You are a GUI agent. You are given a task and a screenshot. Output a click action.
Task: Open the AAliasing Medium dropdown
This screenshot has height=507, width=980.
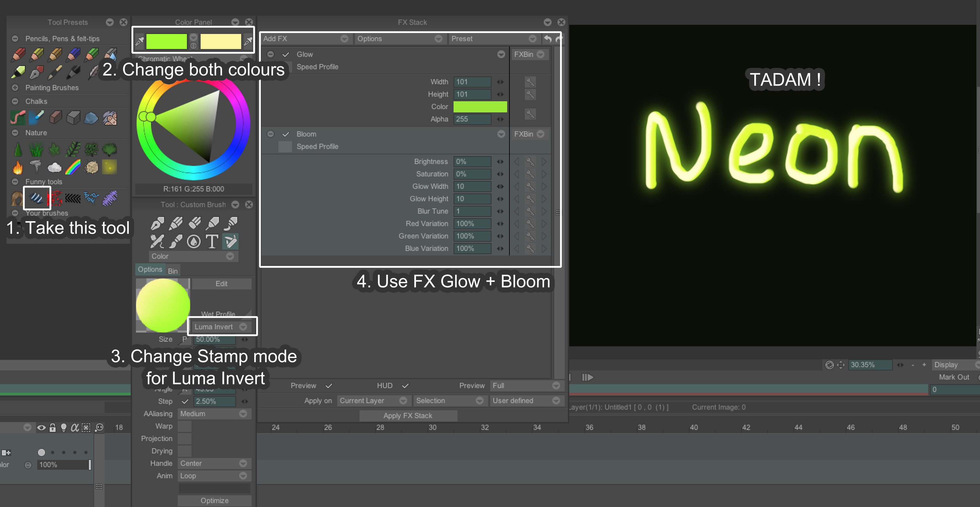click(214, 414)
